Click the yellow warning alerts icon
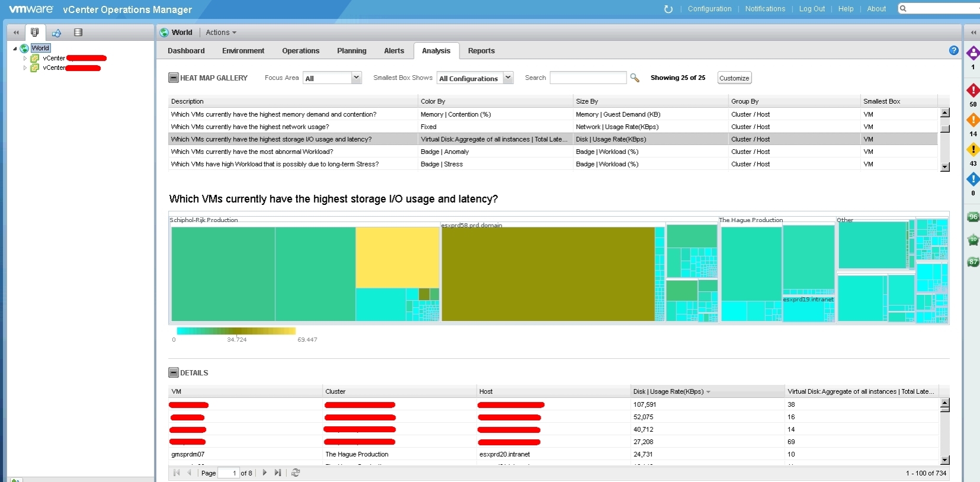The height and width of the screenshot is (482, 980). pyautogui.click(x=973, y=150)
